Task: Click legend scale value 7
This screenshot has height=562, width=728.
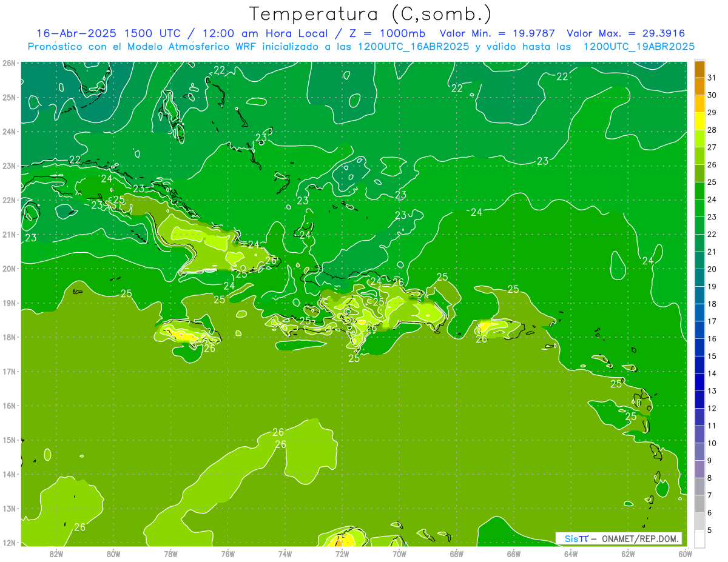Action: (710, 495)
